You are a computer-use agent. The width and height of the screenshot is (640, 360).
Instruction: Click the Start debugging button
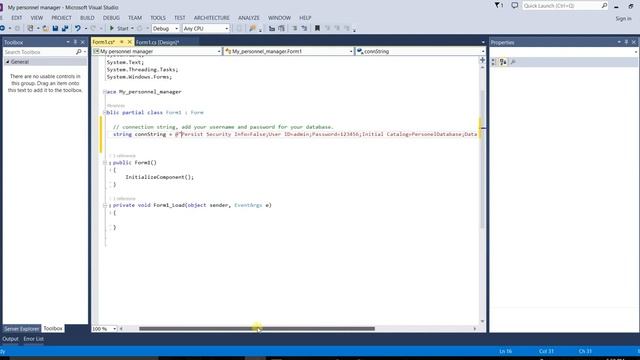pos(119,29)
